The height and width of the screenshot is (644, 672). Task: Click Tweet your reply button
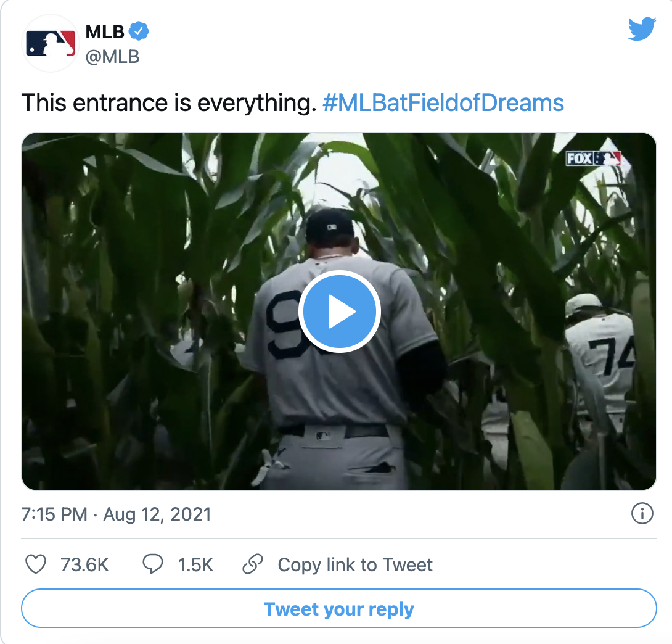click(339, 608)
